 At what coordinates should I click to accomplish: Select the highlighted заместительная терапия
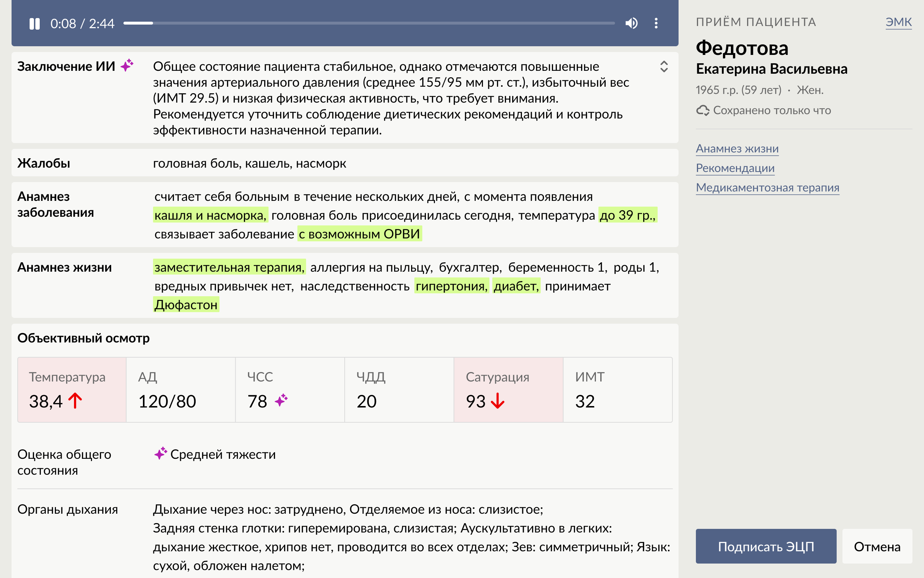229,267
